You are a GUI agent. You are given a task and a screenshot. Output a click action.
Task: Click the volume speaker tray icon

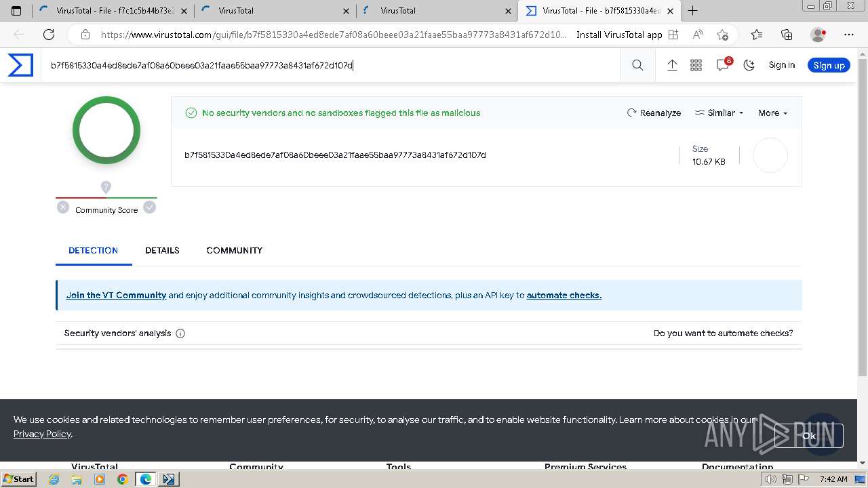click(x=770, y=479)
